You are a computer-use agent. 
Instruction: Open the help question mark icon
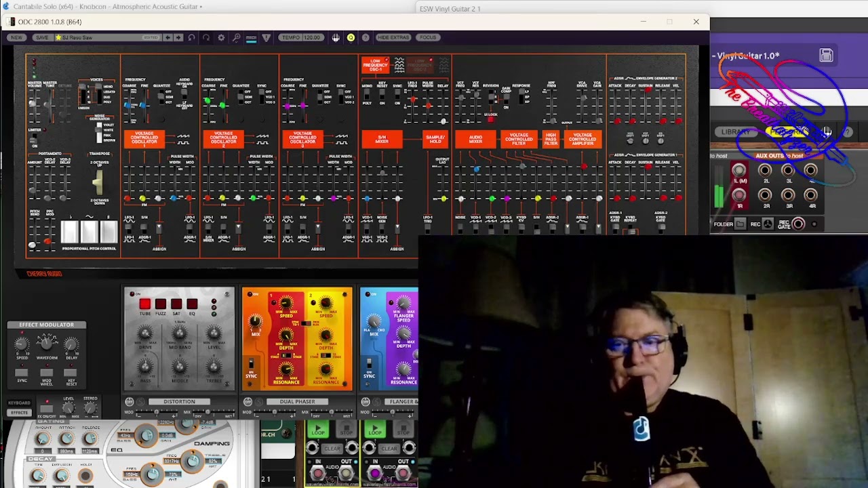pos(366,37)
